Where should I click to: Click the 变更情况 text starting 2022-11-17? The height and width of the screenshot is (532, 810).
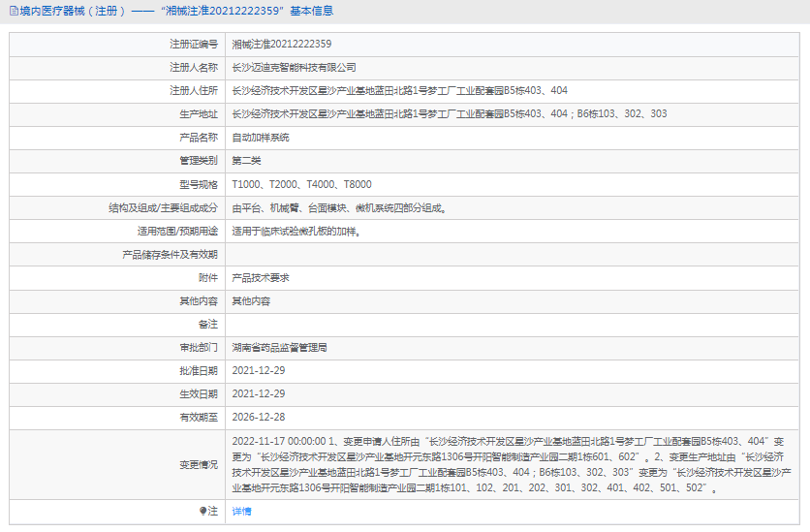(x=512, y=465)
